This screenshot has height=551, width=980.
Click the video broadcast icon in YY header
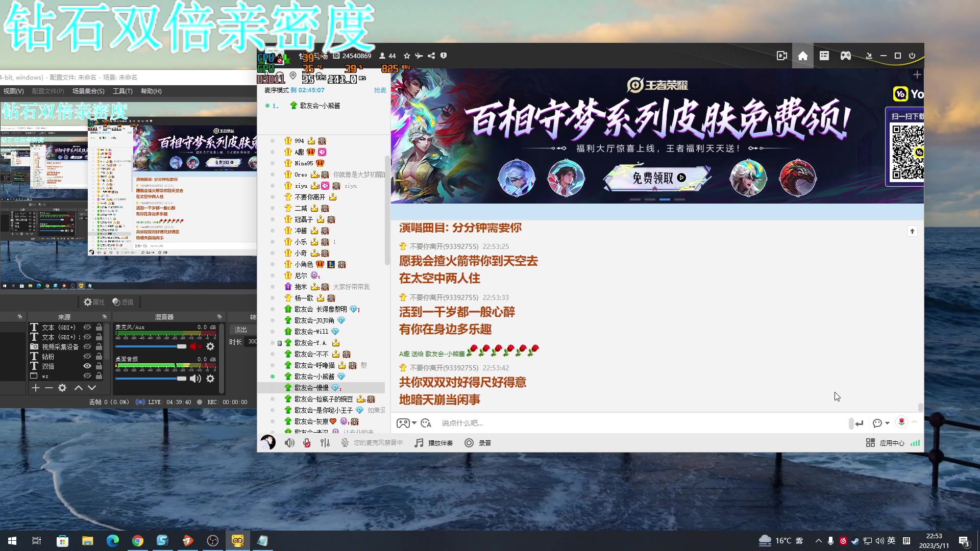[x=781, y=56]
